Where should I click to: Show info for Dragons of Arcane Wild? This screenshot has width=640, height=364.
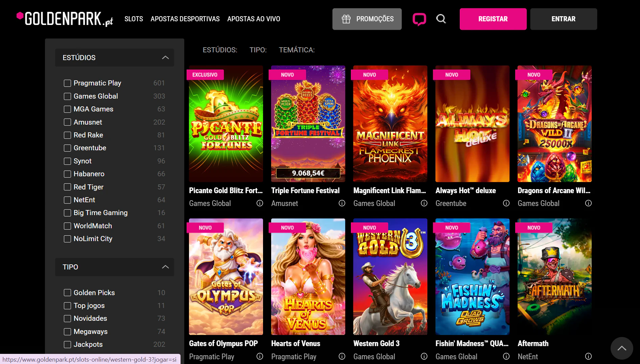[588, 203]
